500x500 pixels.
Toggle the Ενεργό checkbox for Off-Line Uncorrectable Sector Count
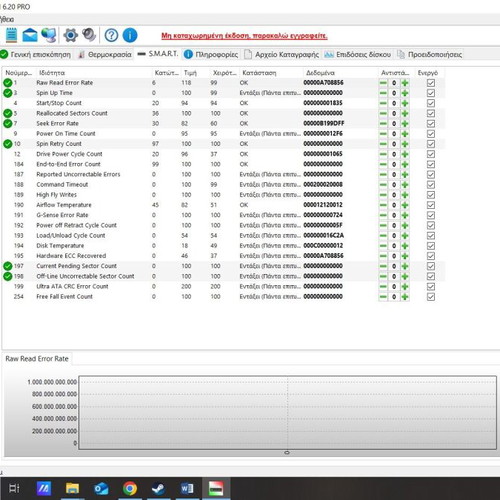(431, 276)
